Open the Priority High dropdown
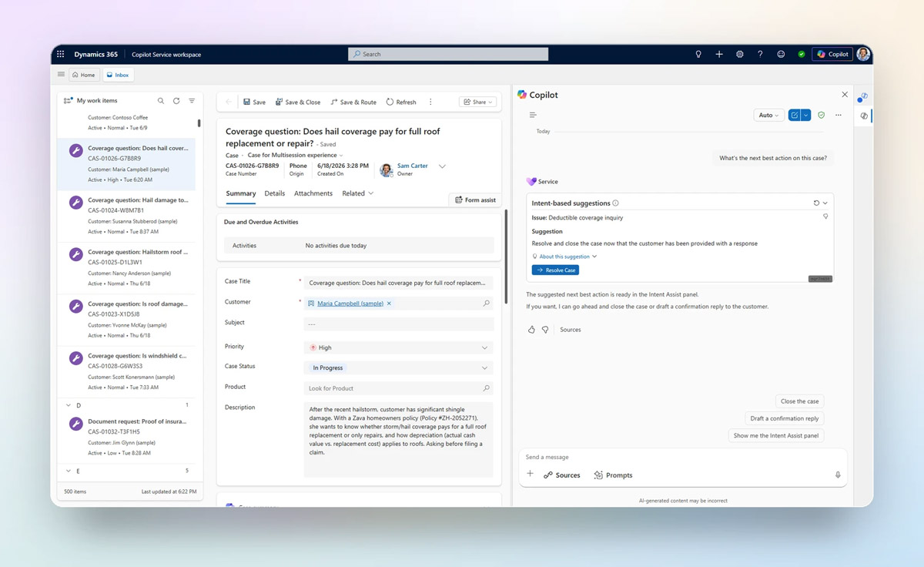Screen dimensions: 924x567 398,347
